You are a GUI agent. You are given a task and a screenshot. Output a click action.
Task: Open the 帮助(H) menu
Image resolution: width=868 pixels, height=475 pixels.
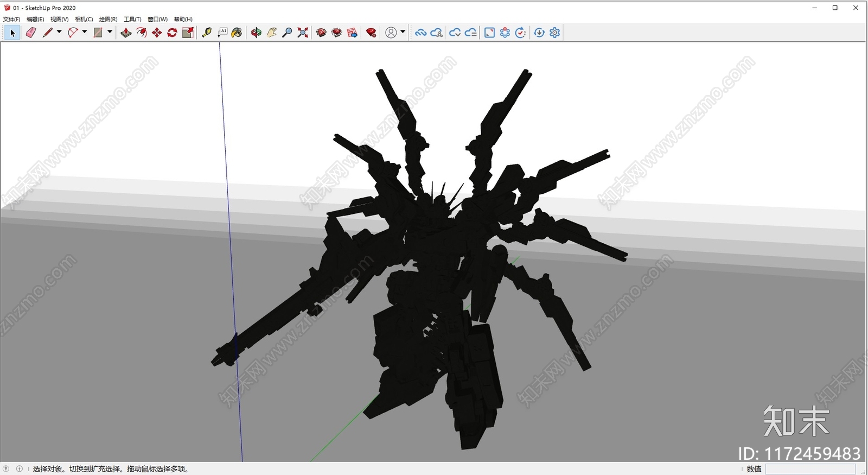click(183, 19)
